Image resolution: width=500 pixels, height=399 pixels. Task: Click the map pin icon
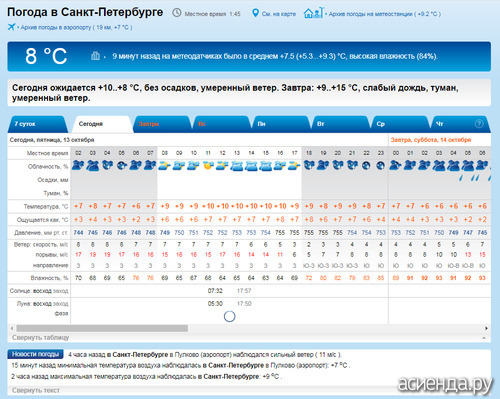[255, 13]
